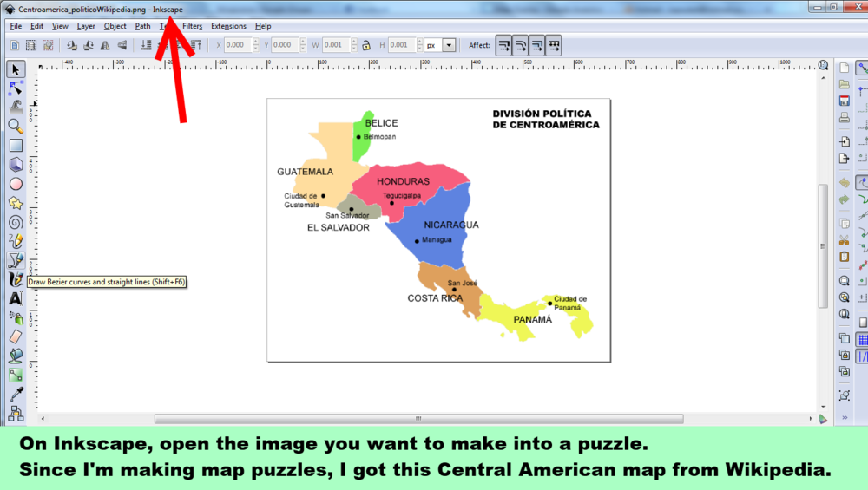Open the Path menu
Image resolution: width=868 pixels, height=490 pixels.
click(x=142, y=26)
